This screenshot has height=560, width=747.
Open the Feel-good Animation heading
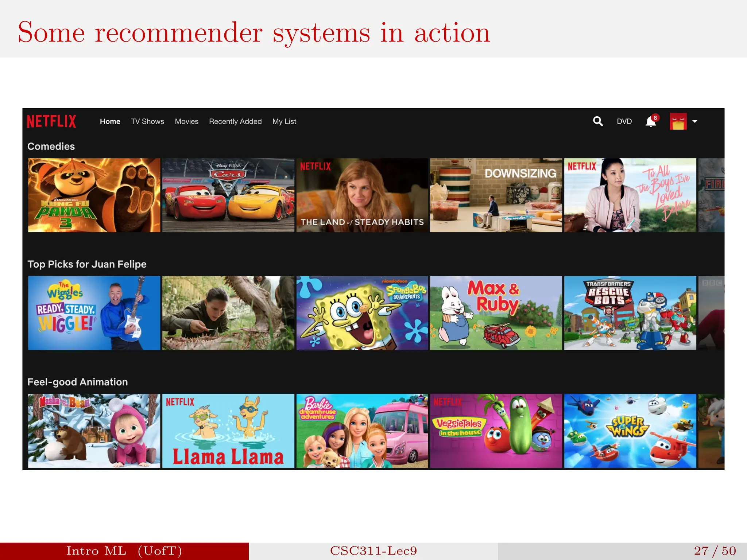[77, 382]
